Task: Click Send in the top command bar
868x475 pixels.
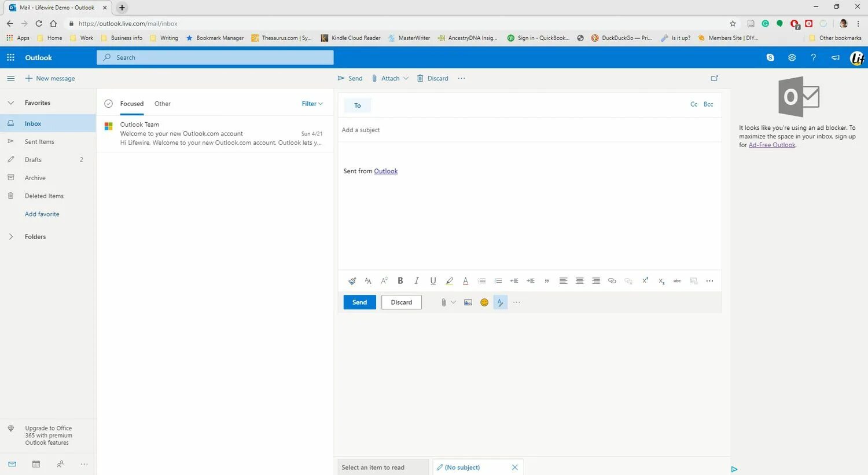Action: [x=350, y=78]
